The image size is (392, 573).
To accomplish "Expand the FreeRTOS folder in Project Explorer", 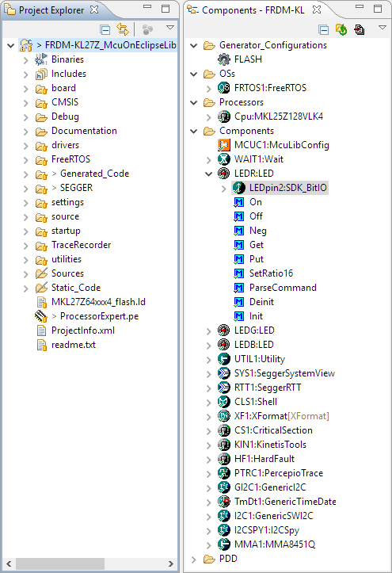I will pyautogui.click(x=26, y=160).
